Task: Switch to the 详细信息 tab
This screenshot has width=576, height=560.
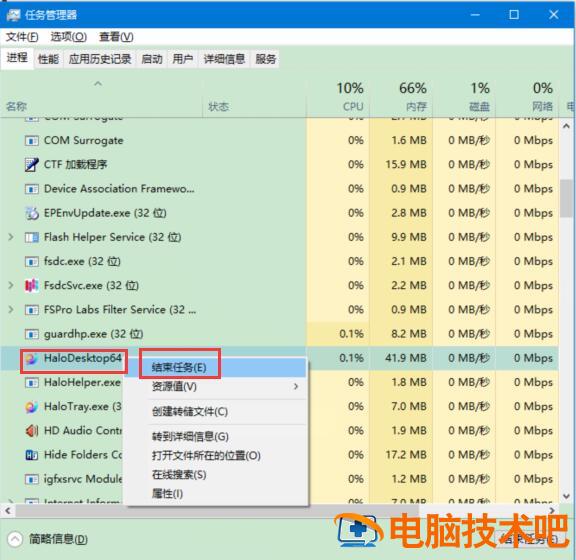Action: click(x=224, y=59)
